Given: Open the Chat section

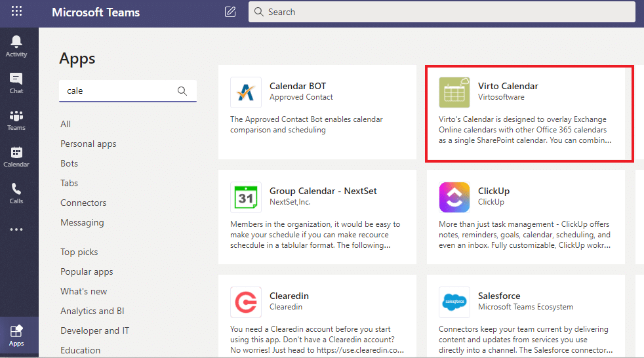Looking at the screenshot, I should click(16, 83).
